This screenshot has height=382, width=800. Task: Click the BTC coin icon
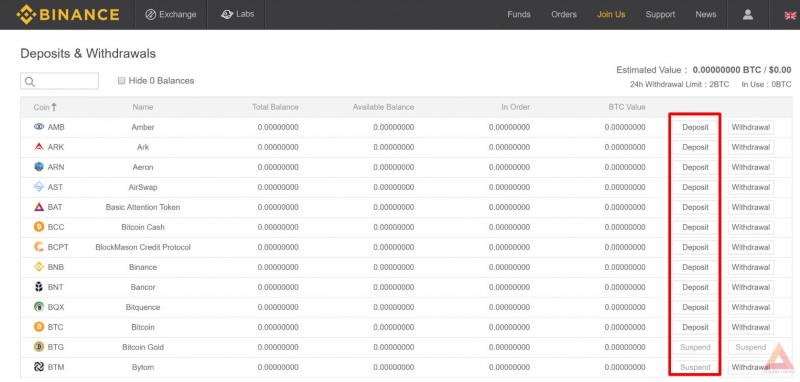pos(39,327)
